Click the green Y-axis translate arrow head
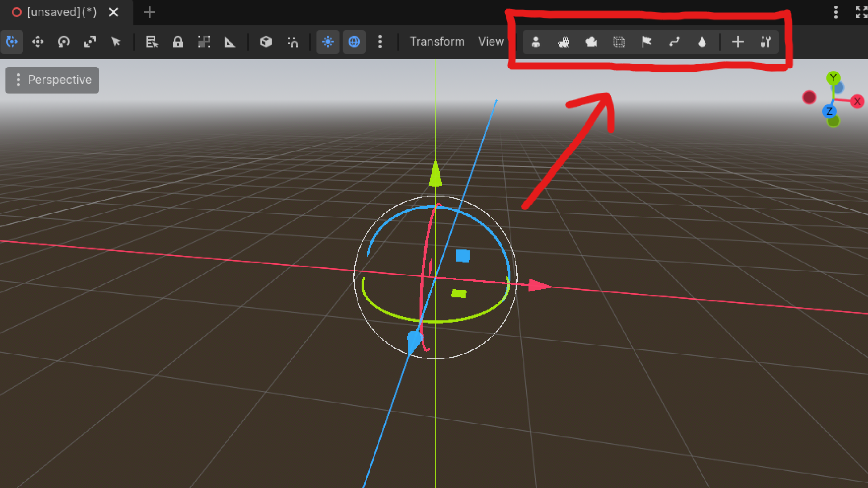The width and height of the screenshot is (868, 488). (435, 174)
